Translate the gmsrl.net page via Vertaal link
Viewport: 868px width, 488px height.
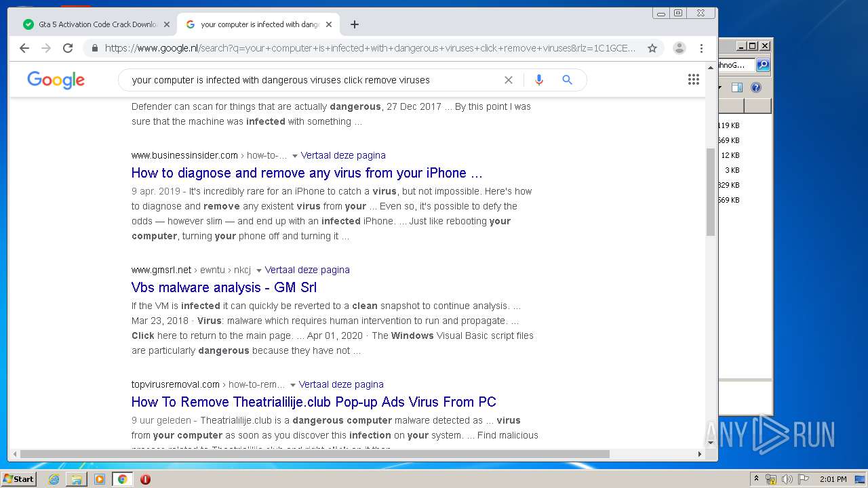(x=307, y=270)
